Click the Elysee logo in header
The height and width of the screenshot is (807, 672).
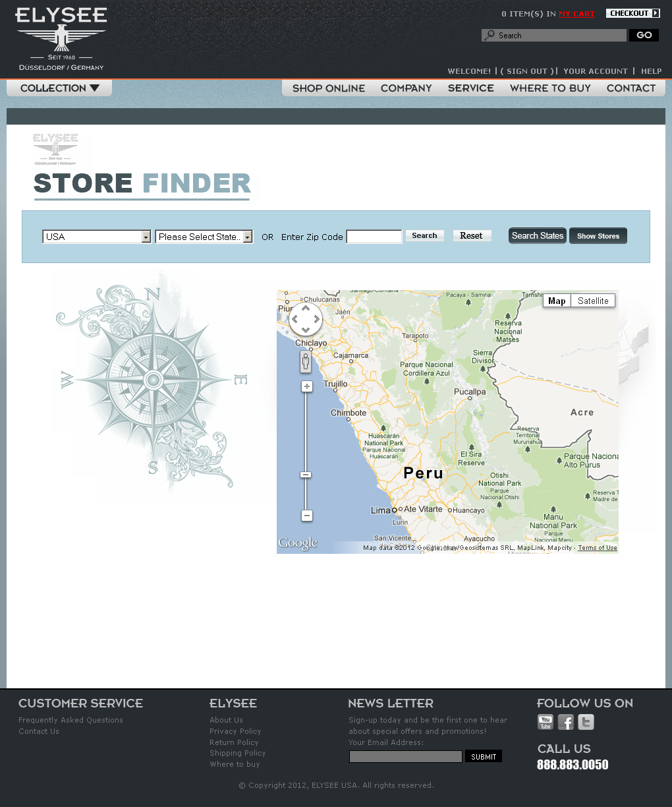61,39
